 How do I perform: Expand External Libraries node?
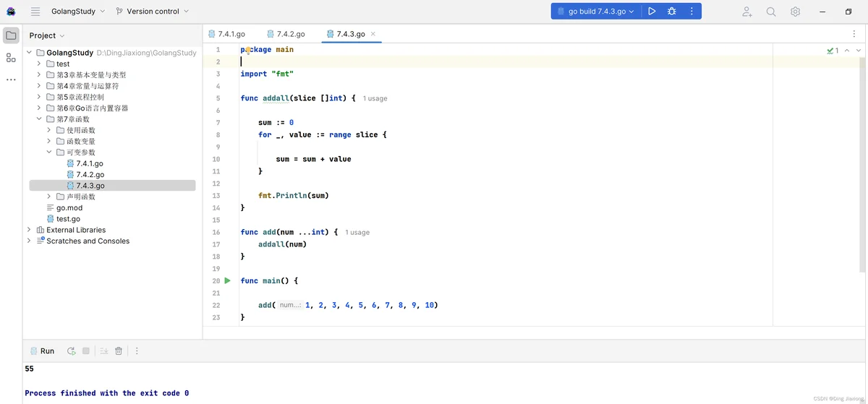(30, 230)
